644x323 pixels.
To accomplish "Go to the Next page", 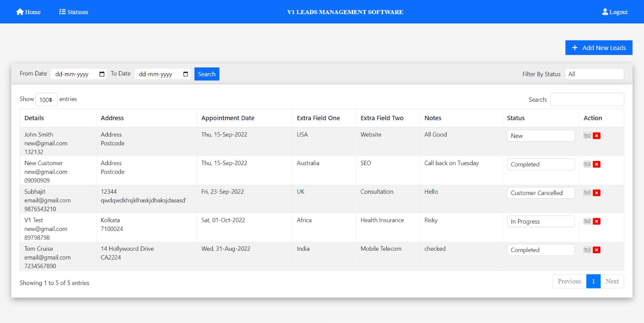I will pyautogui.click(x=612, y=281).
